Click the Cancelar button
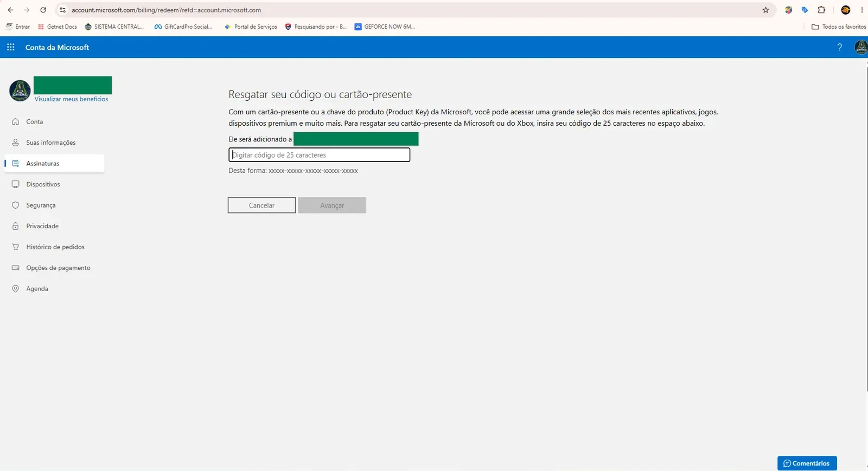 tap(261, 205)
